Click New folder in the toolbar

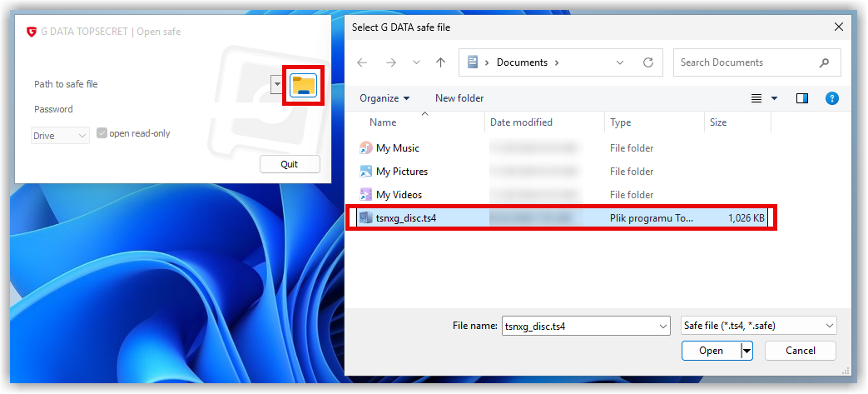(459, 98)
